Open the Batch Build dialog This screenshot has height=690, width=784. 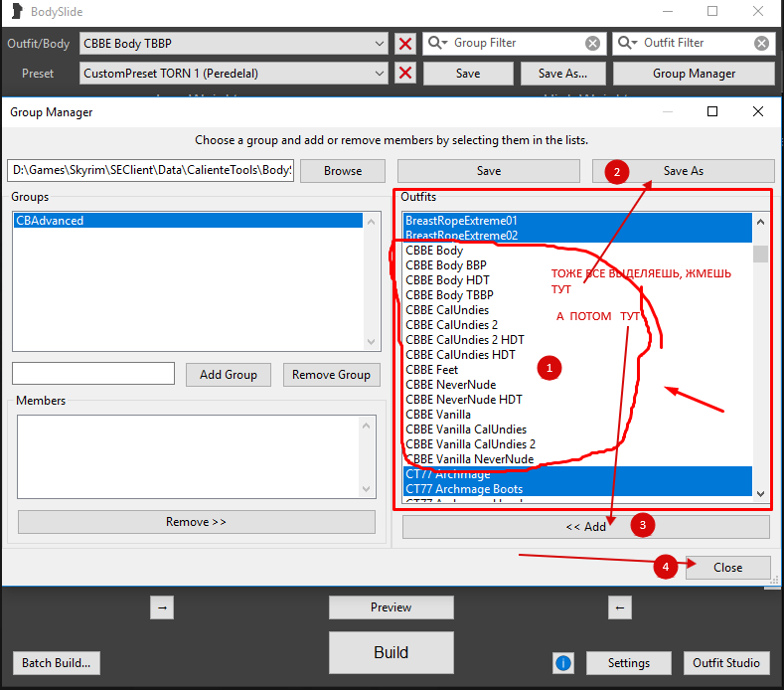tap(56, 663)
